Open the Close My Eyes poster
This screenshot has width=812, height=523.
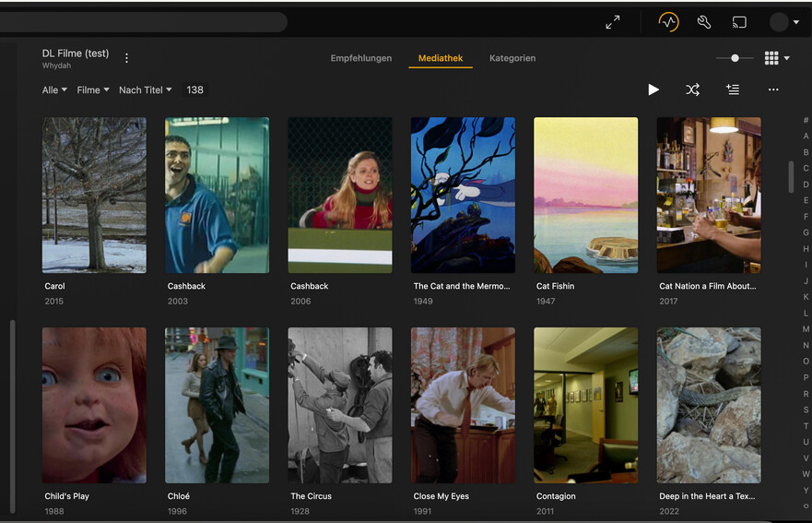tap(463, 405)
